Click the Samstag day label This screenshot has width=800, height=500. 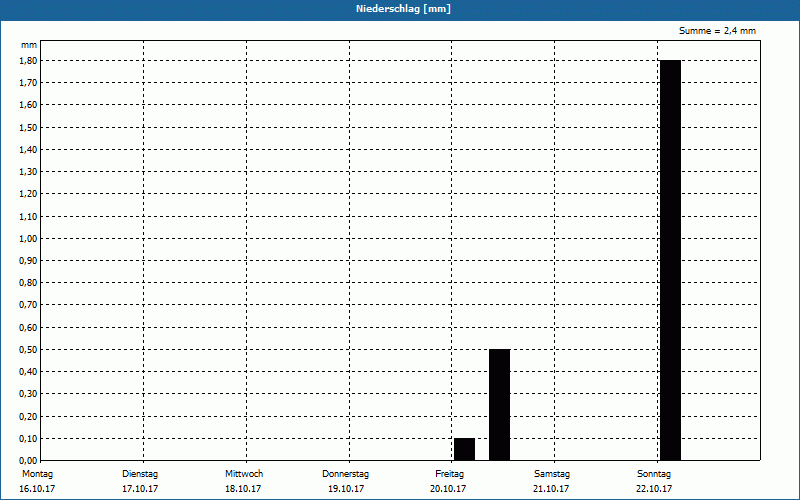[x=552, y=474]
